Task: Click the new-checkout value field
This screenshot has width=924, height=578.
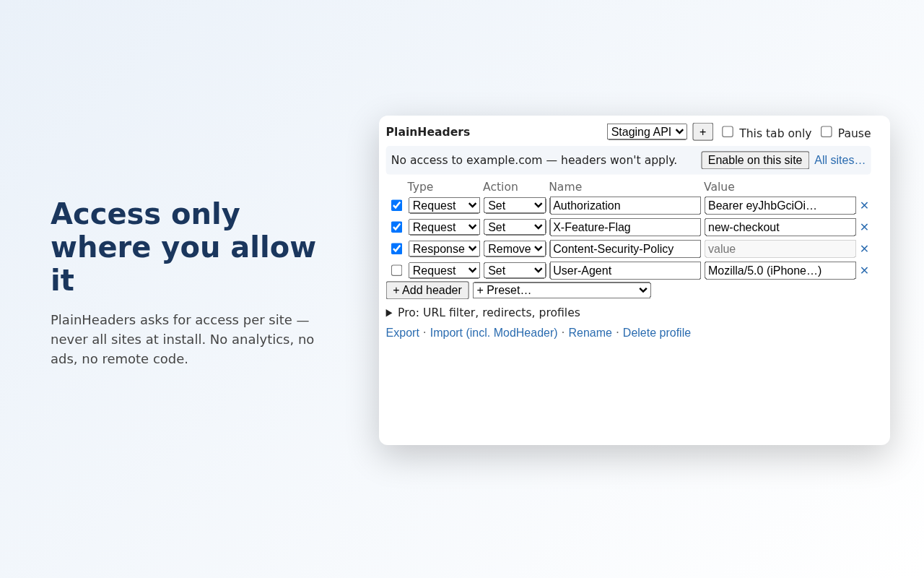Action: [780, 227]
